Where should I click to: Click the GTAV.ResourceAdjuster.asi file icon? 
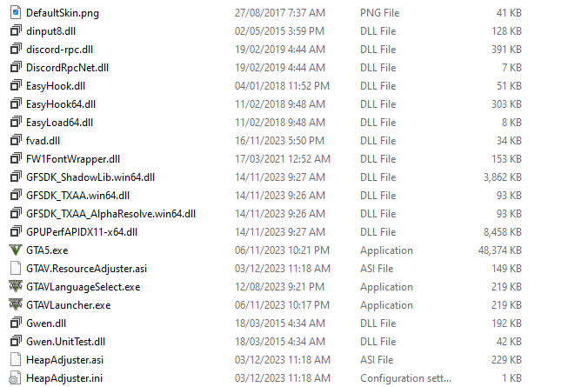16,269
